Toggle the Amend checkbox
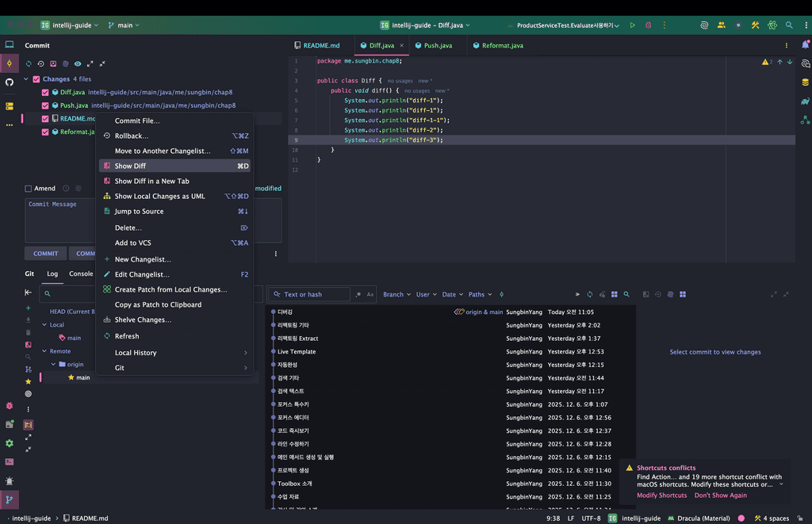812x524 pixels. [x=29, y=189]
